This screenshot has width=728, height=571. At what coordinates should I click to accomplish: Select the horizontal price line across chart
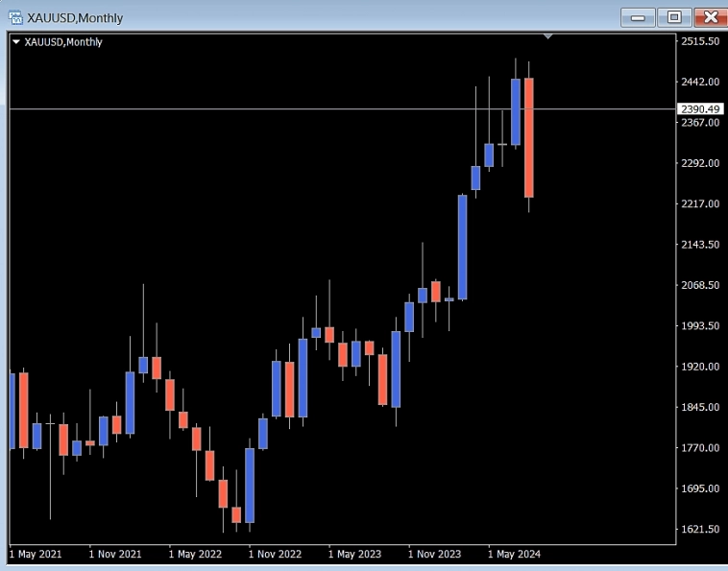coord(288,108)
